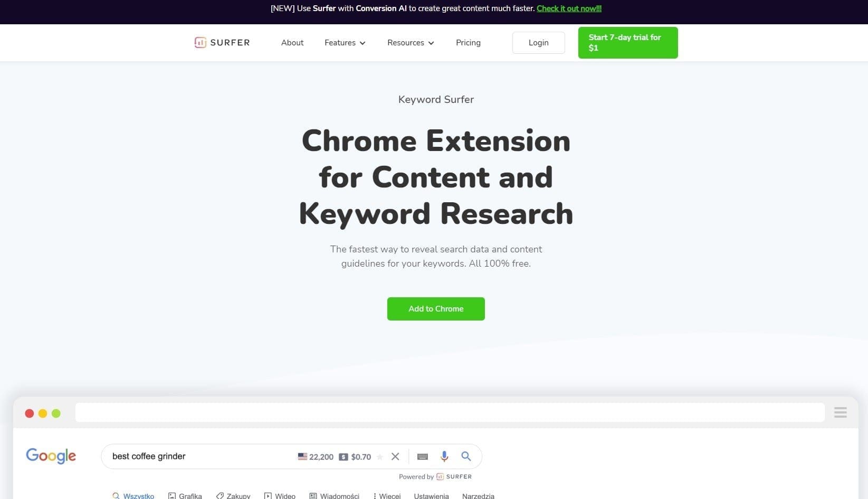Click the dollar CPC icon in search bar
The image size is (868, 499).
pos(343,457)
